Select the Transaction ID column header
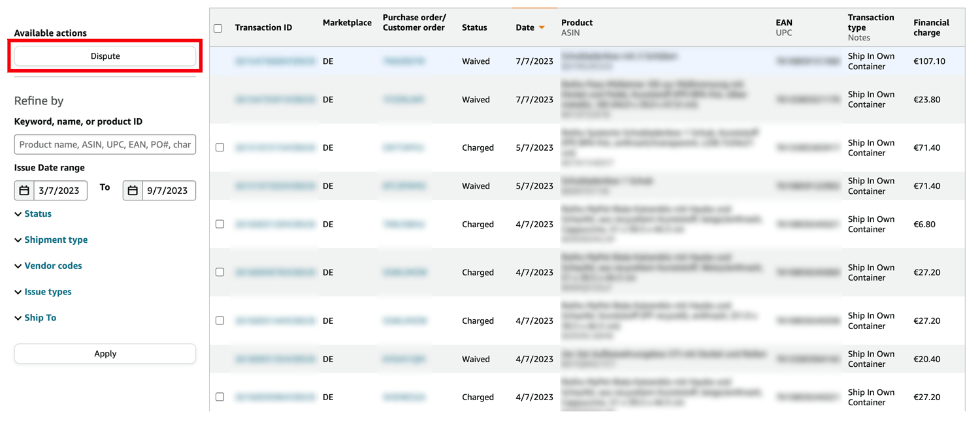The height and width of the screenshot is (421, 980). pos(263,27)
